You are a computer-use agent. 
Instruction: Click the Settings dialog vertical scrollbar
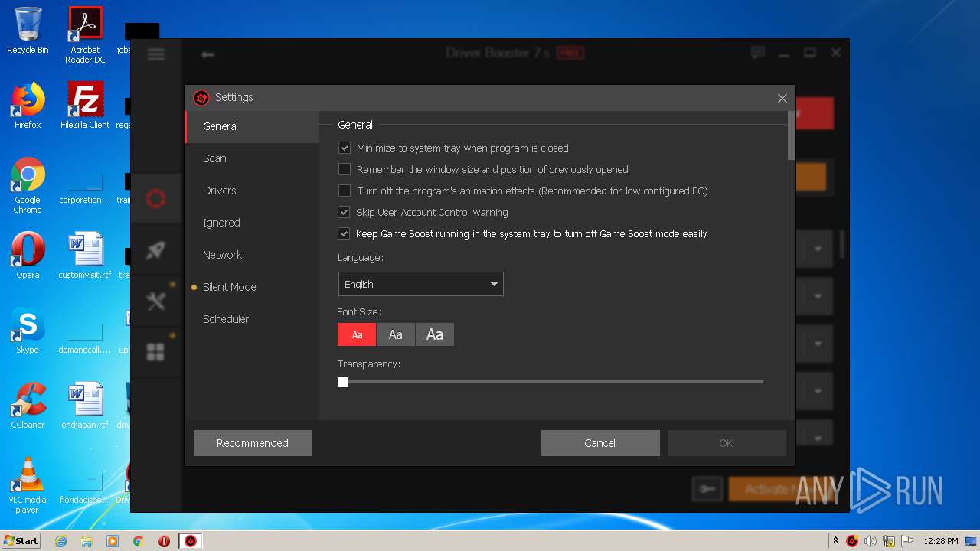(791, 135)
